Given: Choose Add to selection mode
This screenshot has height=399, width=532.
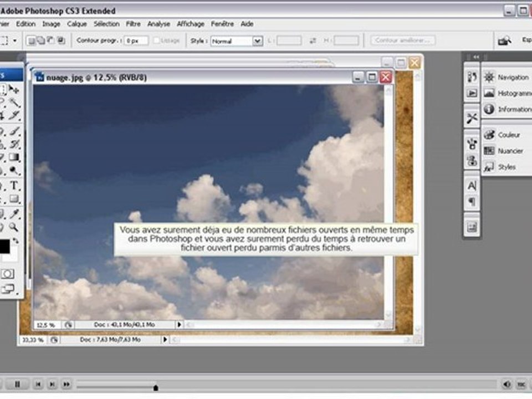Looking at the screenshot, I should point(41,40).
